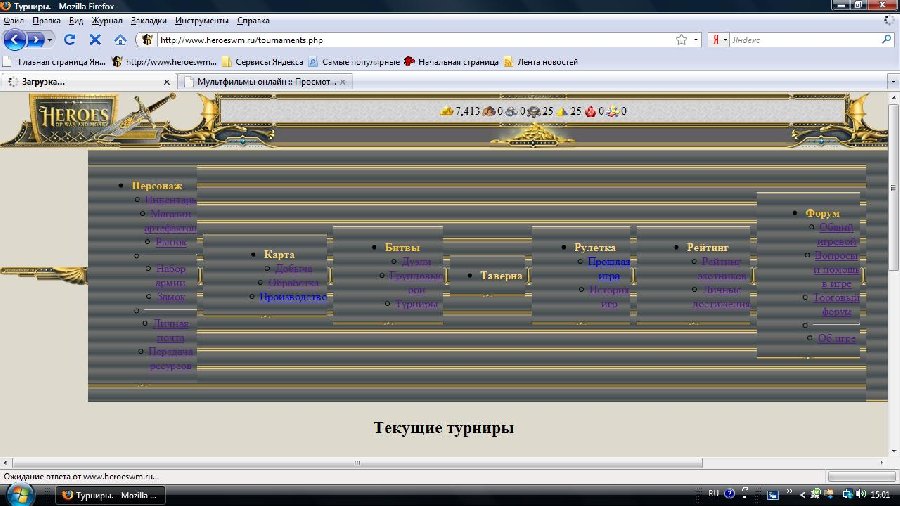Open the heroeswm bookmark in the bookmarks bar

(164, 62)
